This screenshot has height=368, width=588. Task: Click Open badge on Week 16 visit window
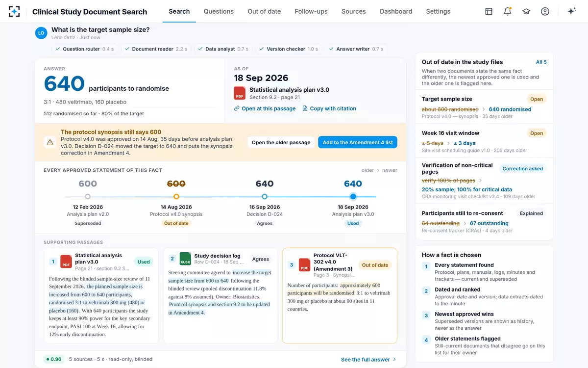(x=537, y=133)
